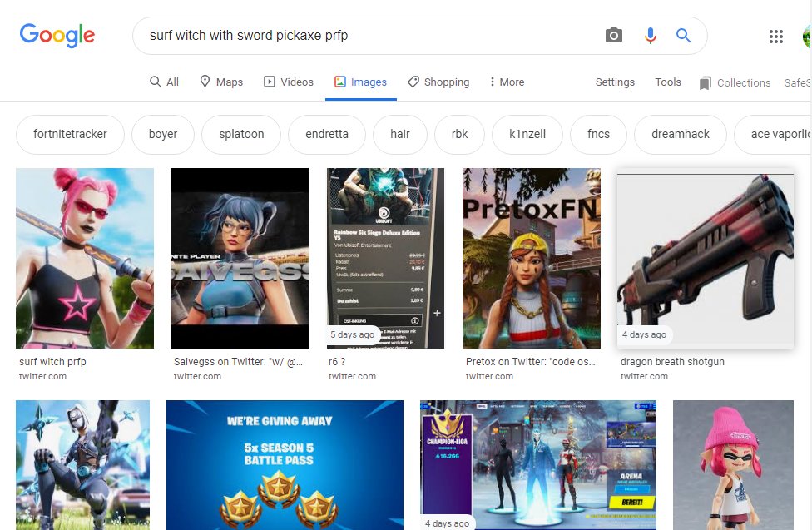The height and width of the screenshot is (530, 812).
Task: Filter by boyer chip
Action: click(163, 134)
